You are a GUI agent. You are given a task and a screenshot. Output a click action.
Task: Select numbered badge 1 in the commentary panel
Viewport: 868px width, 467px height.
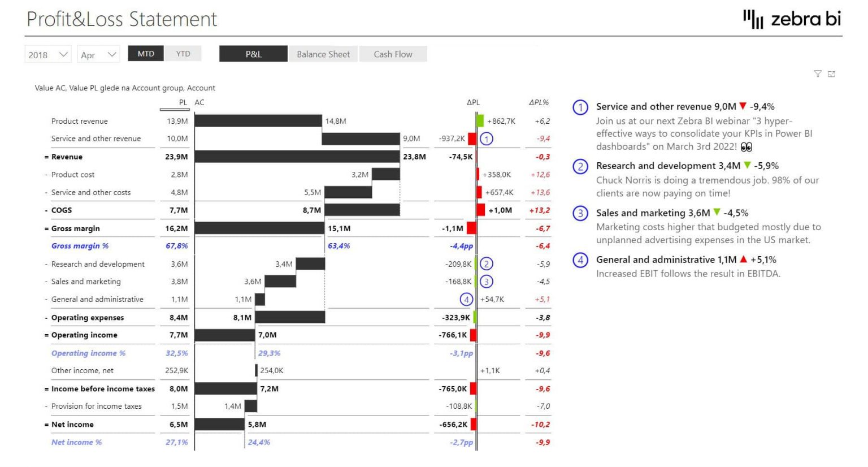(x=579, y=107)
